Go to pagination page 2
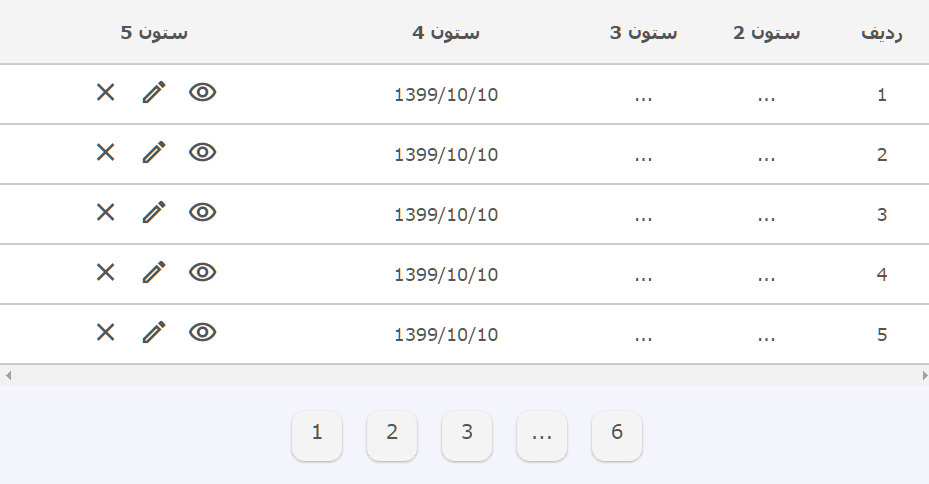 (x=392, y=435)
